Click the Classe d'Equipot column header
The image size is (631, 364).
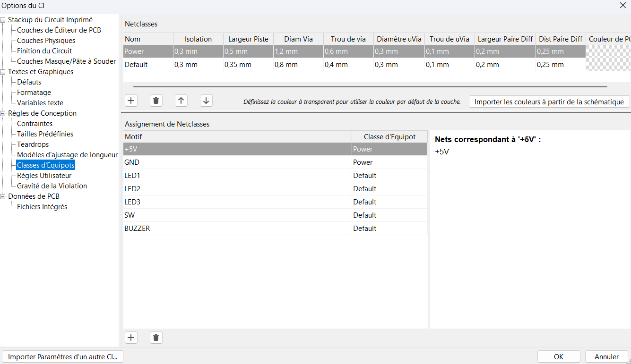point(389,137)
